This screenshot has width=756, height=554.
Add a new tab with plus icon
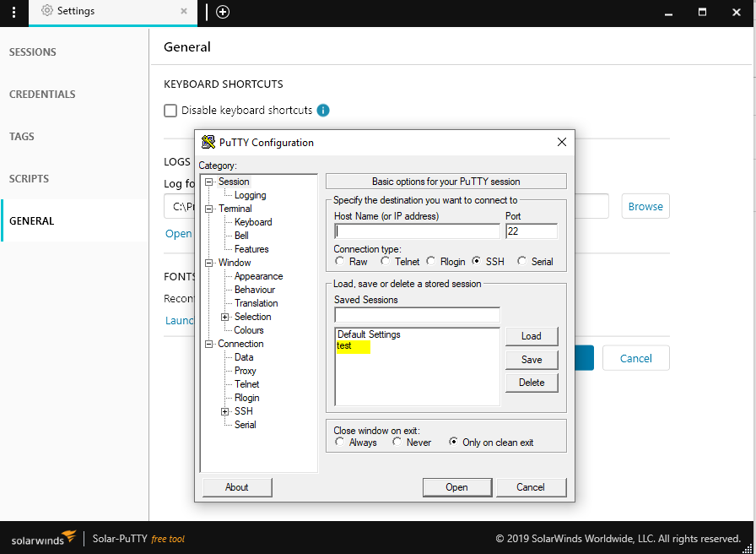(x=223, y=12)
